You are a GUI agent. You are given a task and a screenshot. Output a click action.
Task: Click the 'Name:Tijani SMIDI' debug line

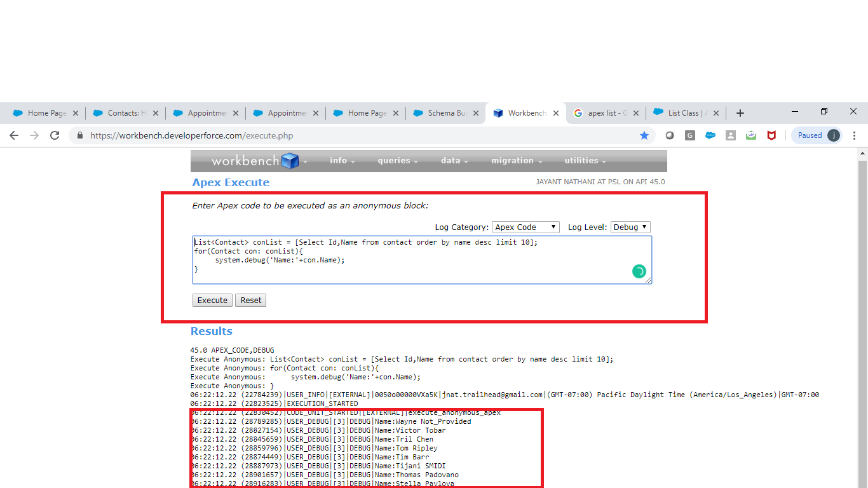click(x=318, y=466)
